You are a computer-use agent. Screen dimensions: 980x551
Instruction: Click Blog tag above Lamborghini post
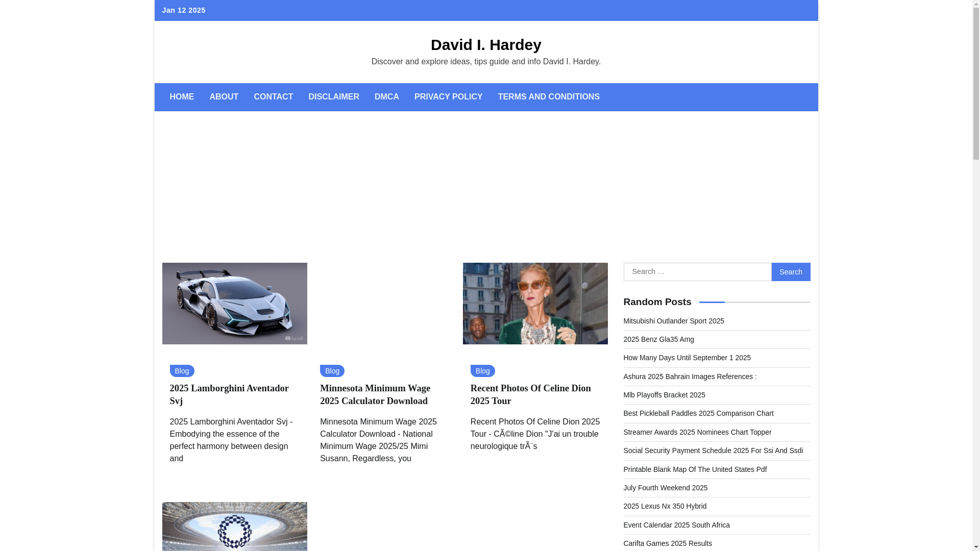[182, 371]
